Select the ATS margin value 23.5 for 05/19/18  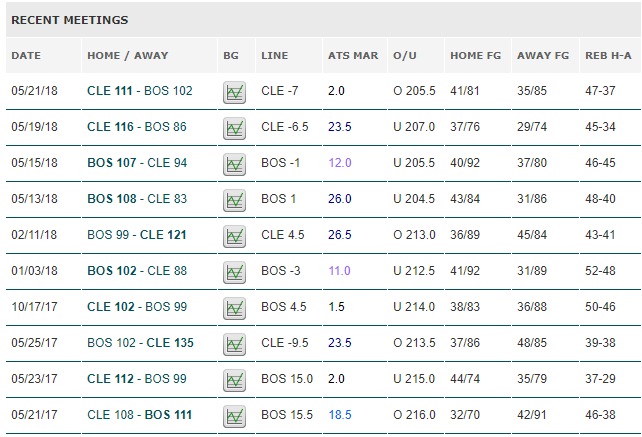[339, 127]
